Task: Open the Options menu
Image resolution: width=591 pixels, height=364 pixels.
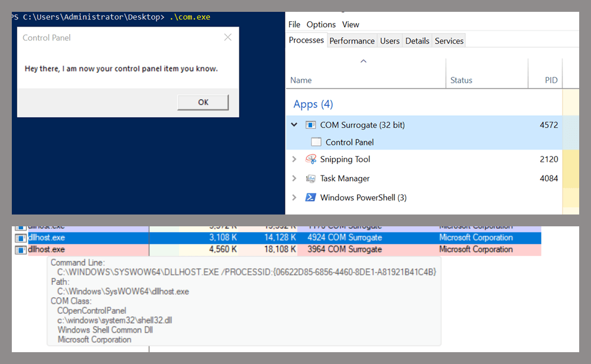Action: click(x=321, y=24)
